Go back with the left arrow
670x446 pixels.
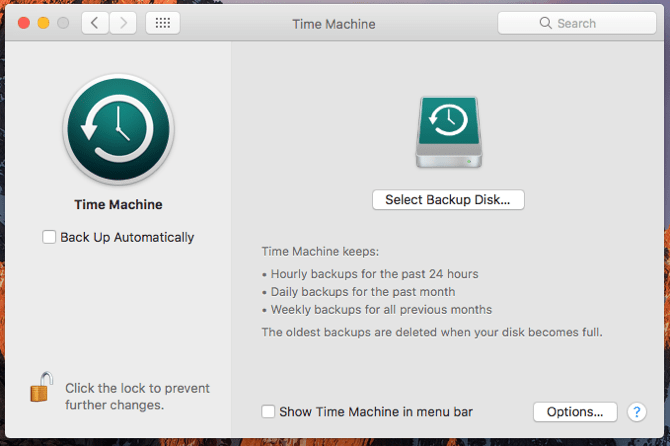point(95,23)
